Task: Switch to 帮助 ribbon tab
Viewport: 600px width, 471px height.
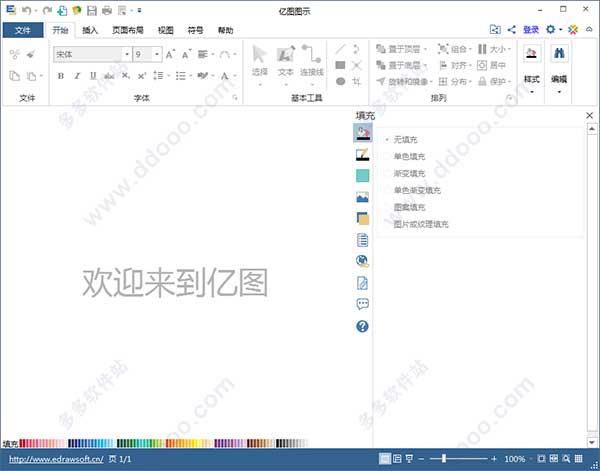Action: tap(225, 30)
